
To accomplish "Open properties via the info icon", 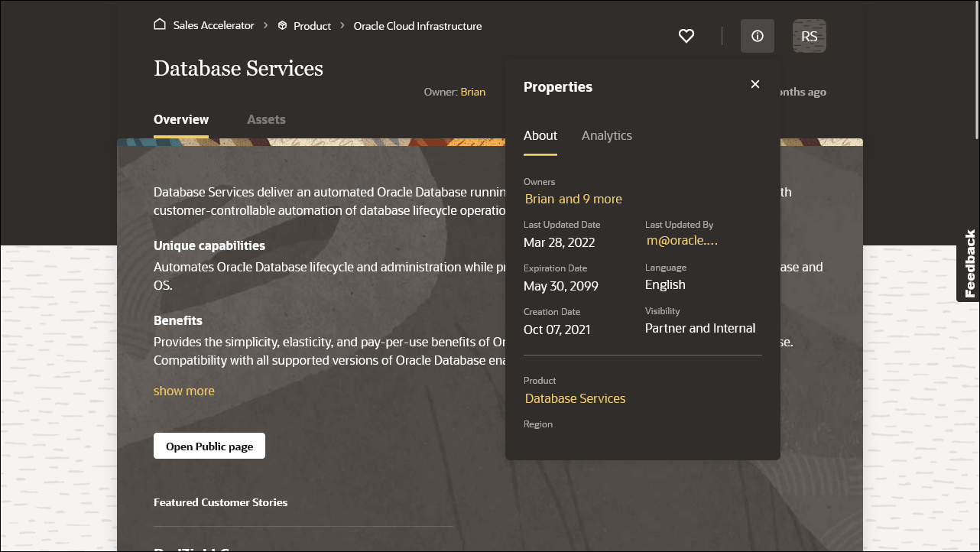I will point(757,35).
